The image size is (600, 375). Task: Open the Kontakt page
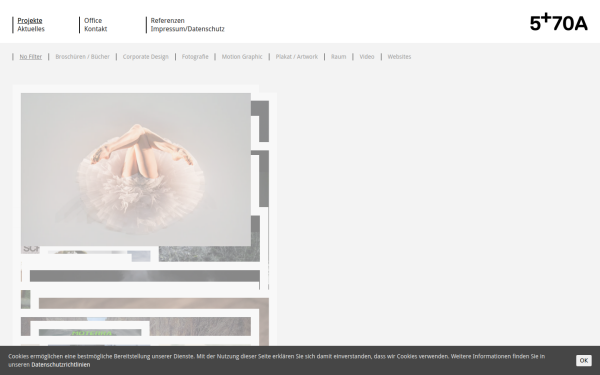coord(96,29)
